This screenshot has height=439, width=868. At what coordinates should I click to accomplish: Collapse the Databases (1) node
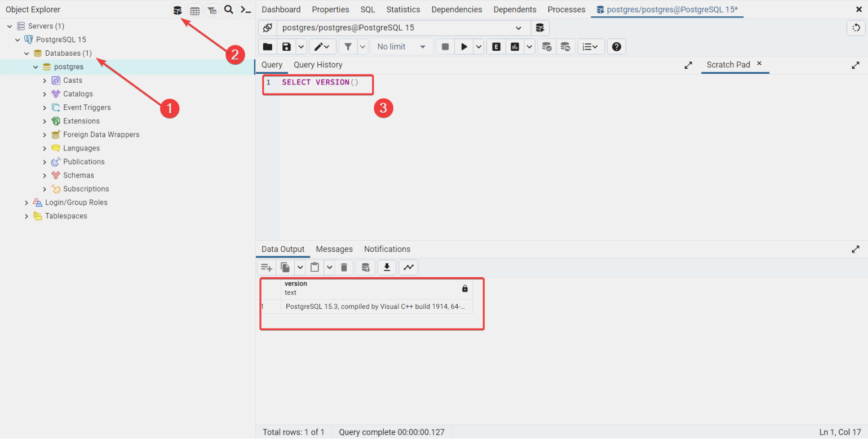(26, 54)
